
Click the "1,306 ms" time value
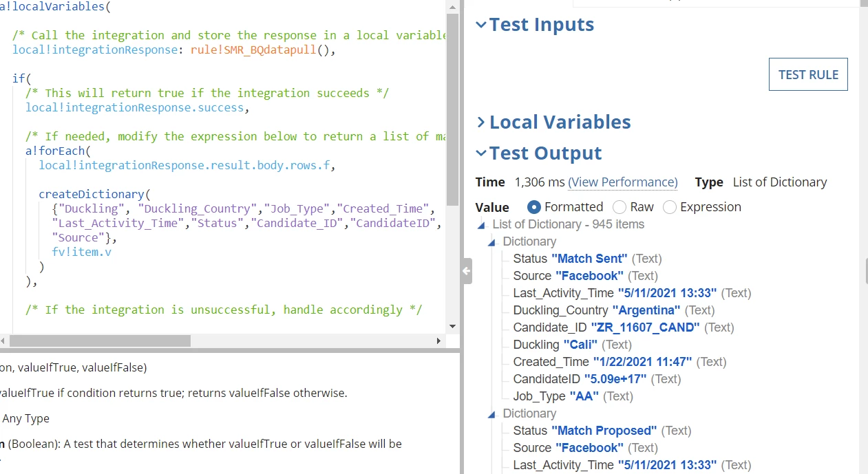click(540, 182)
